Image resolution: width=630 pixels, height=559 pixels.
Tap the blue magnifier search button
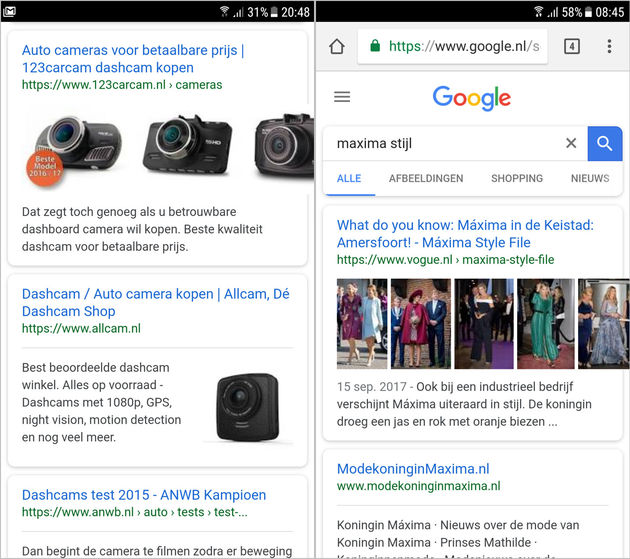(x=605, y=143)
